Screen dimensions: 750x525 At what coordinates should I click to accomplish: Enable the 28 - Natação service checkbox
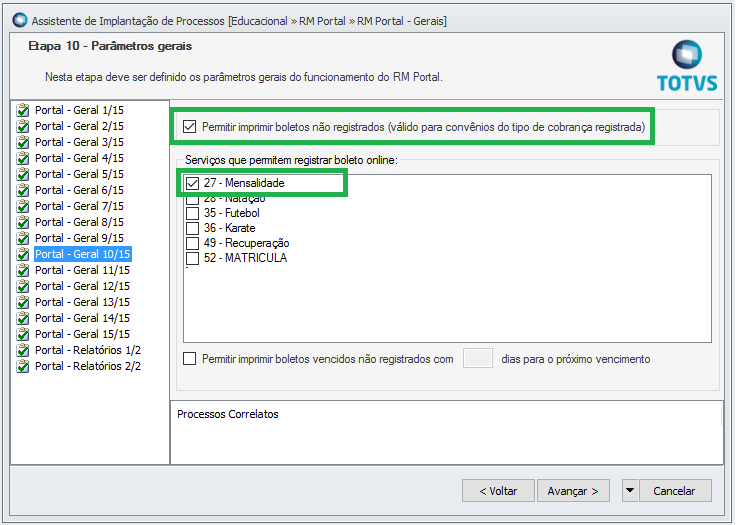192,199
